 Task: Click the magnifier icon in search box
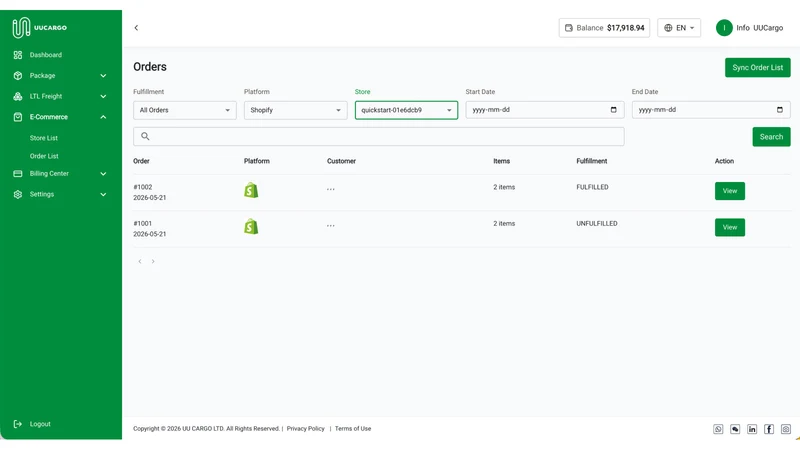click(x=145, y=136)
